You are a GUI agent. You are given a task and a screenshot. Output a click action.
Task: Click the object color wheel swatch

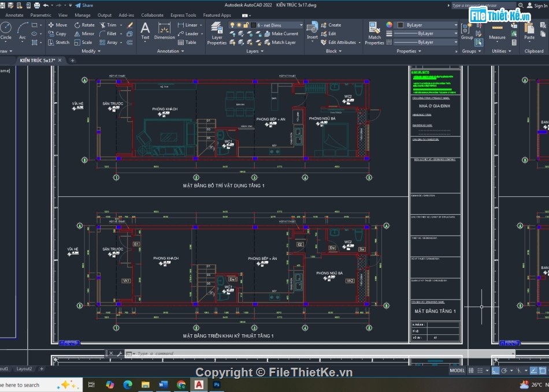click(389, 25)
